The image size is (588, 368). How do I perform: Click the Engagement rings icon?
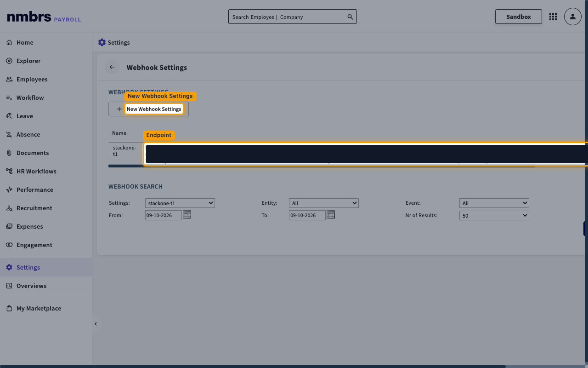tap(9, 245)
